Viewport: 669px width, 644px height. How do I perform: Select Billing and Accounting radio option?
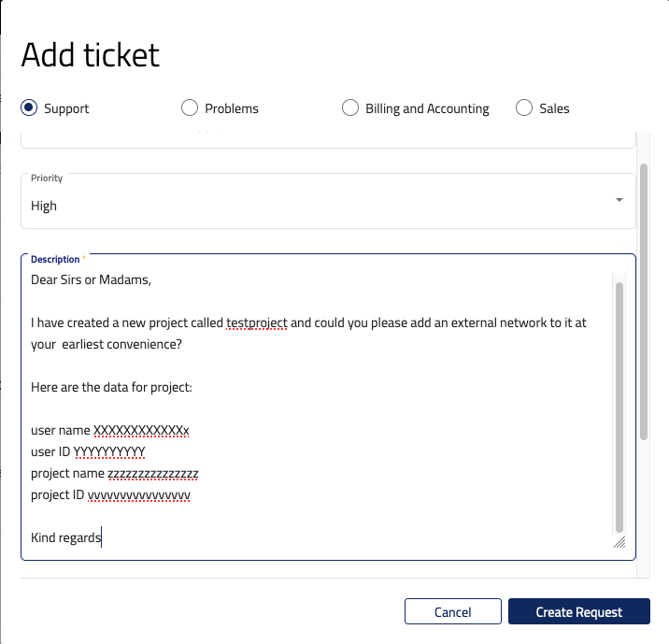point(350,108)
